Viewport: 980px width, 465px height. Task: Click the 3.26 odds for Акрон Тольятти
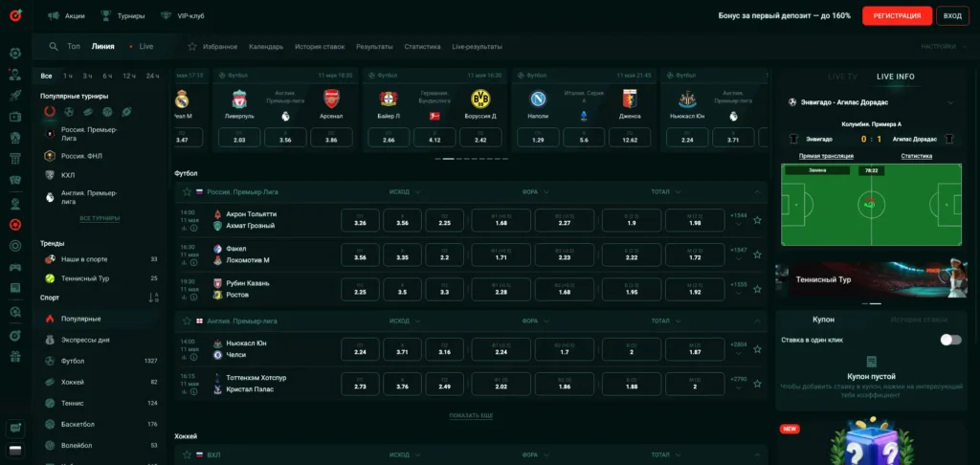[x=360, y=220]
